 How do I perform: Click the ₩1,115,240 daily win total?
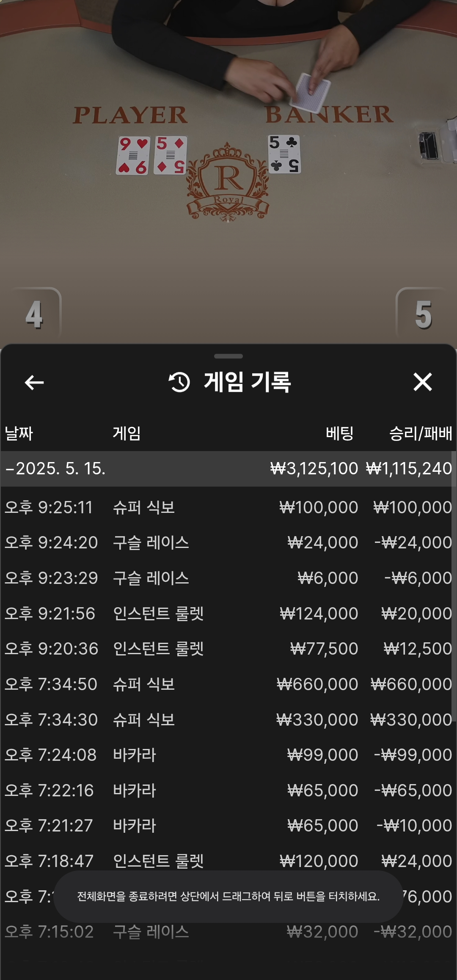409,468
